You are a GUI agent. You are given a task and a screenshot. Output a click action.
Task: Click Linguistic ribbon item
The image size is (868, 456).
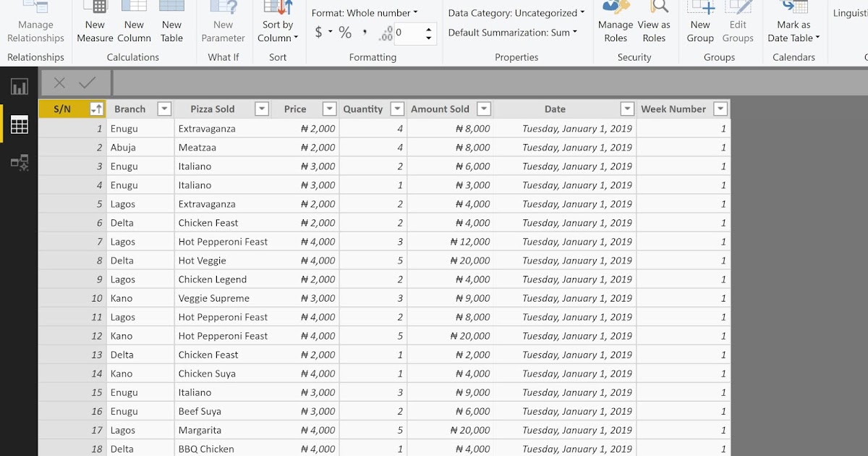(x=850, y=13)
